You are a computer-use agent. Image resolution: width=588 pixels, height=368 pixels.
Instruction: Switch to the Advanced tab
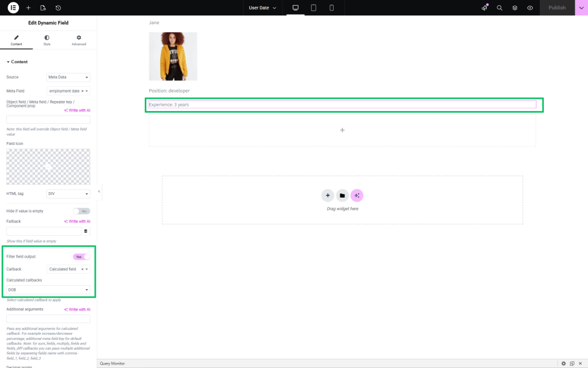(x=79, y=40)
